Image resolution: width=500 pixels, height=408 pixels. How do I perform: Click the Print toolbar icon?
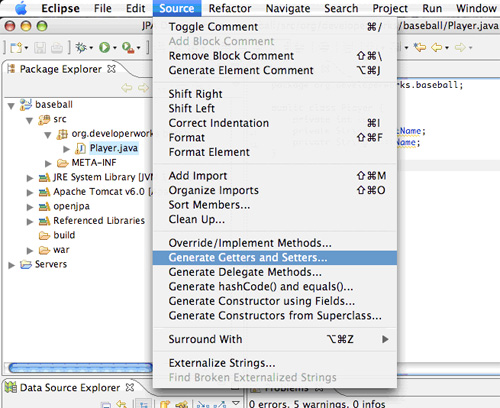point(57,48)
